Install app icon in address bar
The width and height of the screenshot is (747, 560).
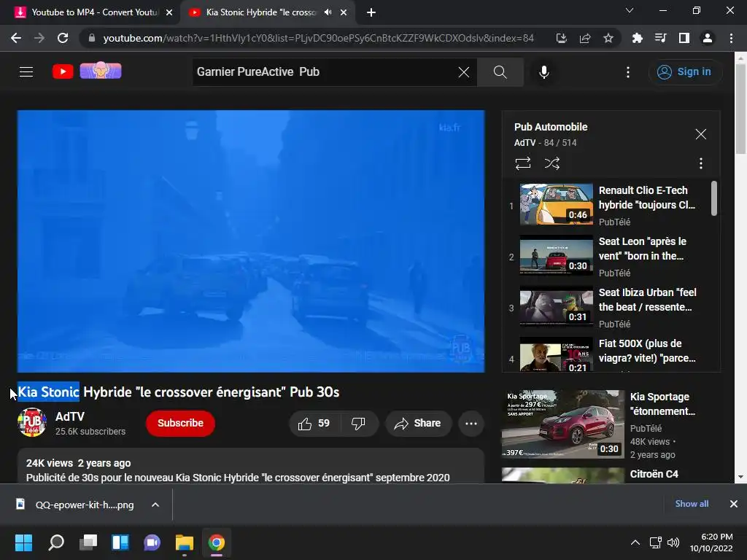561,38
